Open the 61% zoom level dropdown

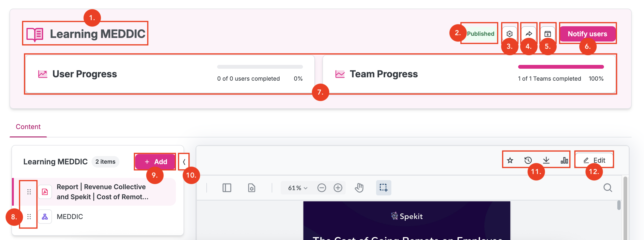point(297,188)
